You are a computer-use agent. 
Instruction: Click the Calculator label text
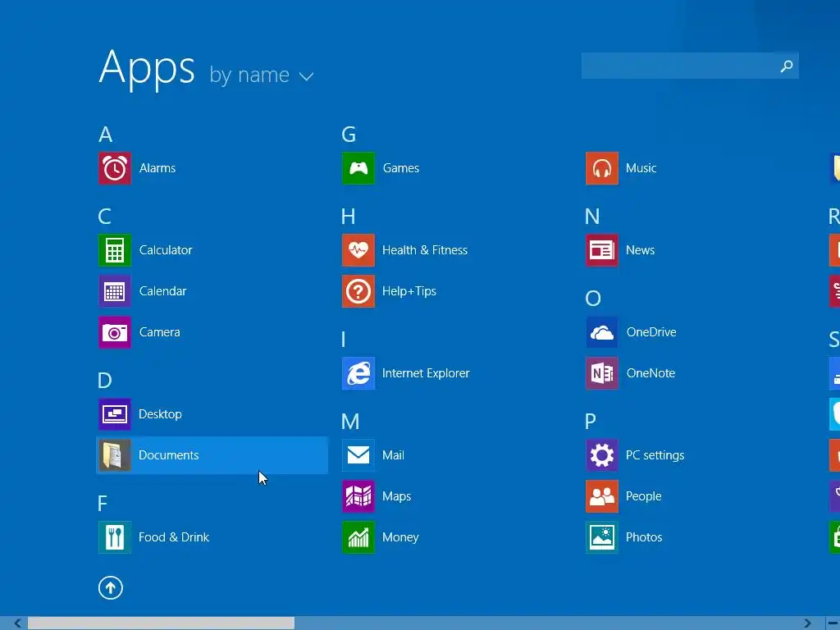[x=166, y=250]
